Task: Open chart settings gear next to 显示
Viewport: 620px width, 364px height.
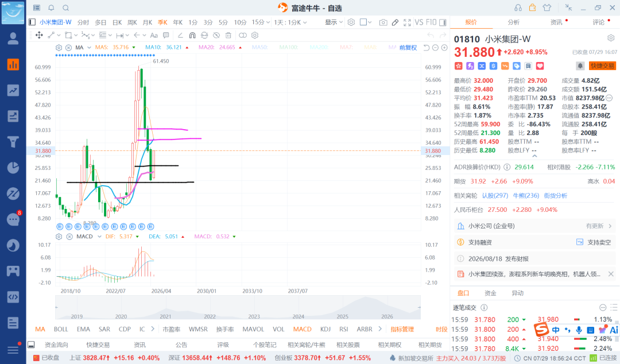Action: pos(351,22)
